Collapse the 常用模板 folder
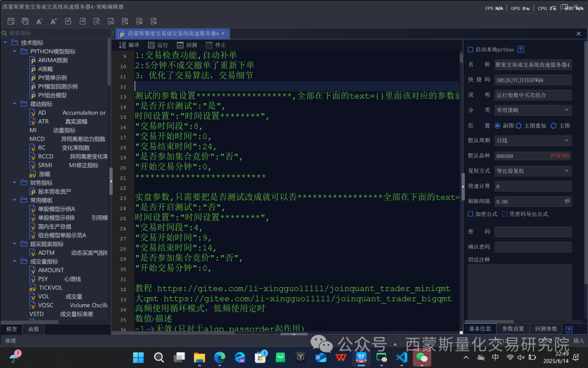The width and height of the screenshot is (588, 368). tap(15, 200)
